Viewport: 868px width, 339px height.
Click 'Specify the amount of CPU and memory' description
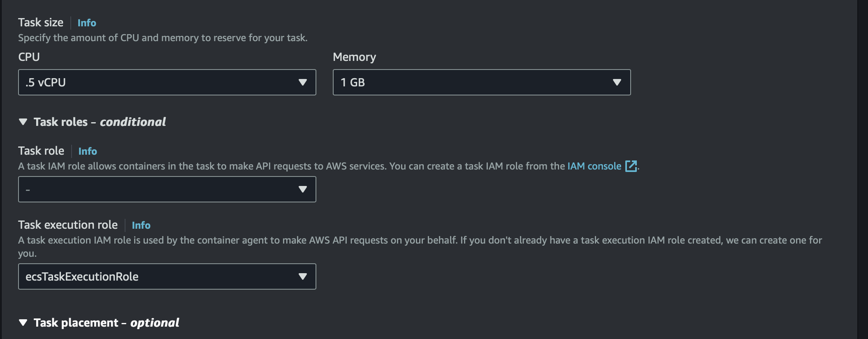163,38
